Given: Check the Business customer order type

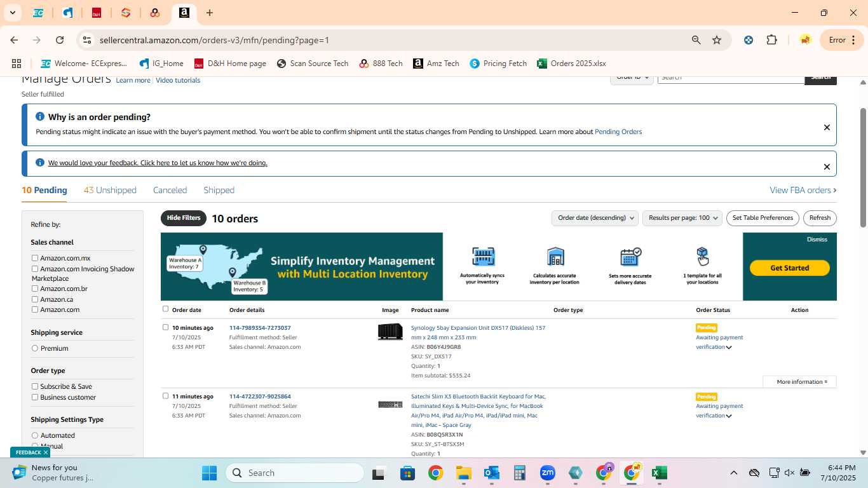Looking at the screenshot, I should (x=35, y=397).
